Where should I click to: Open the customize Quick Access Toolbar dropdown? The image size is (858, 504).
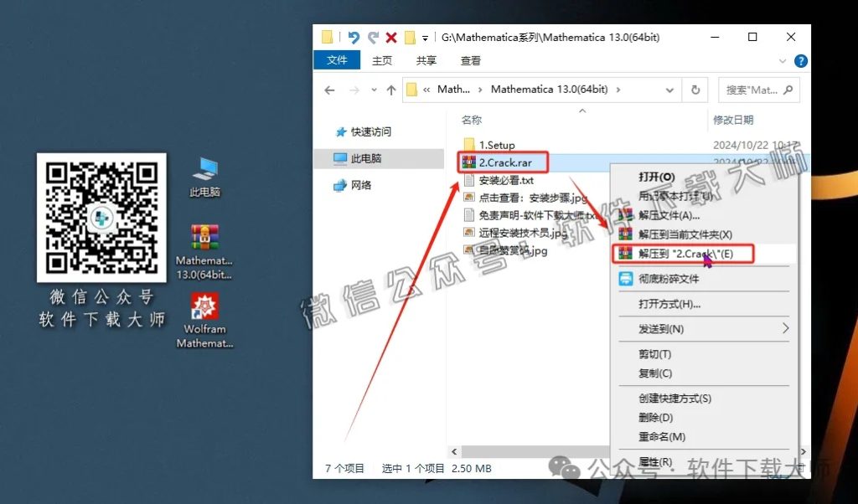click(426, 37)
